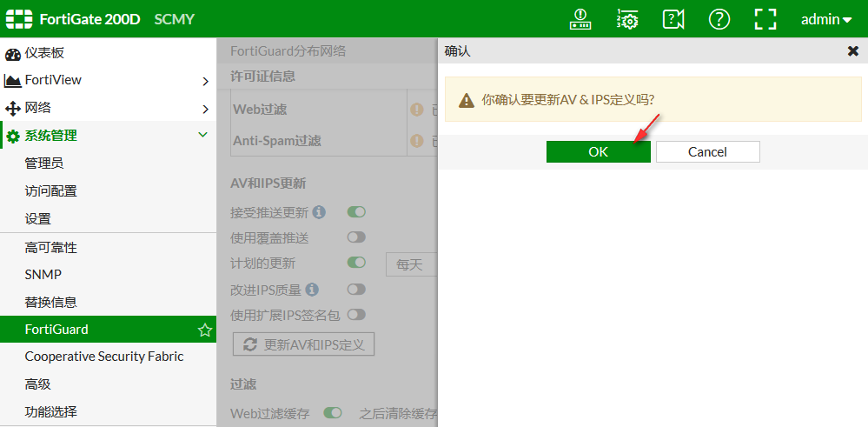Click the FortiGate logo icon
The image size is (868, 427).
coord(19,19)
